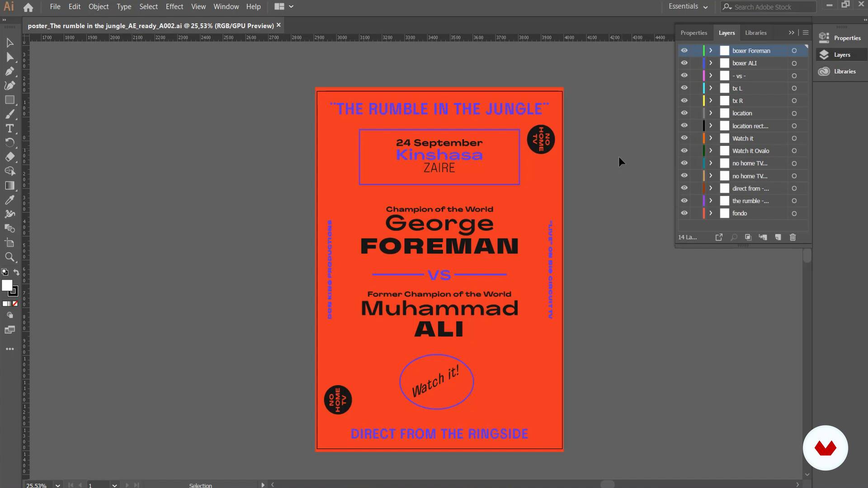Select the Gradient tool
Screen dimensions: 868x488
click(9, 186)
